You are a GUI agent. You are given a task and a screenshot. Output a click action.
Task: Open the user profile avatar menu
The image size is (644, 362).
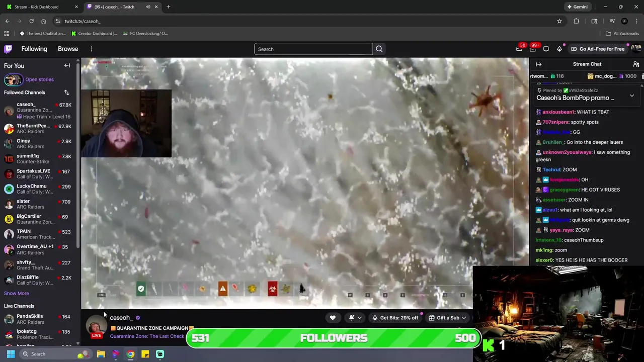tap(636, 49)
